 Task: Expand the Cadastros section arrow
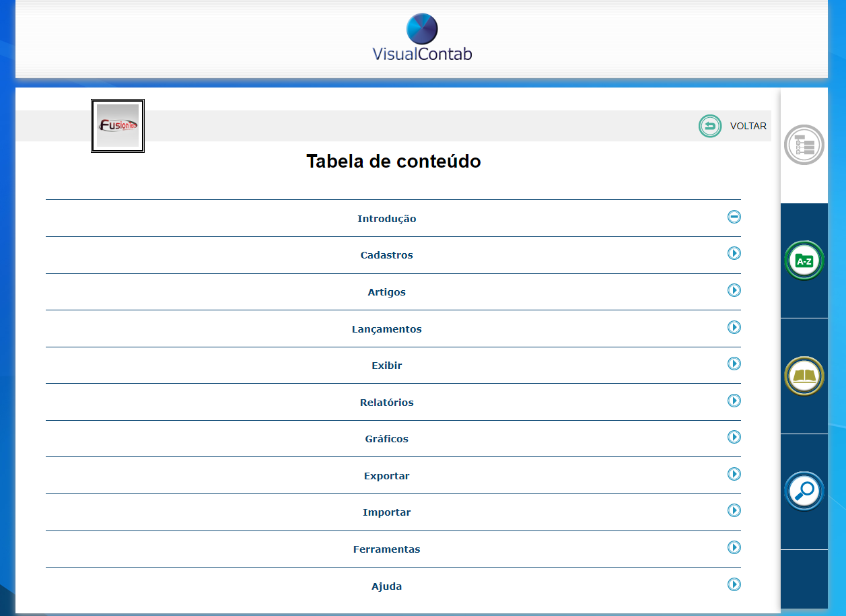click(734, 253)
